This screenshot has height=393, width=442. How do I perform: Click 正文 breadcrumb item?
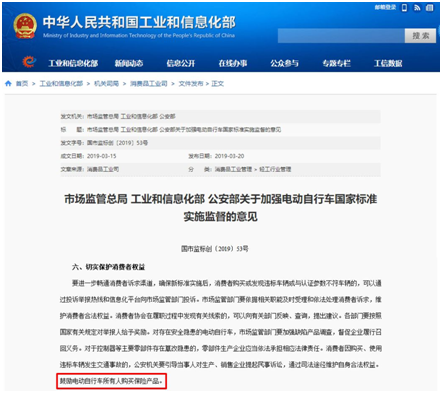217,83
